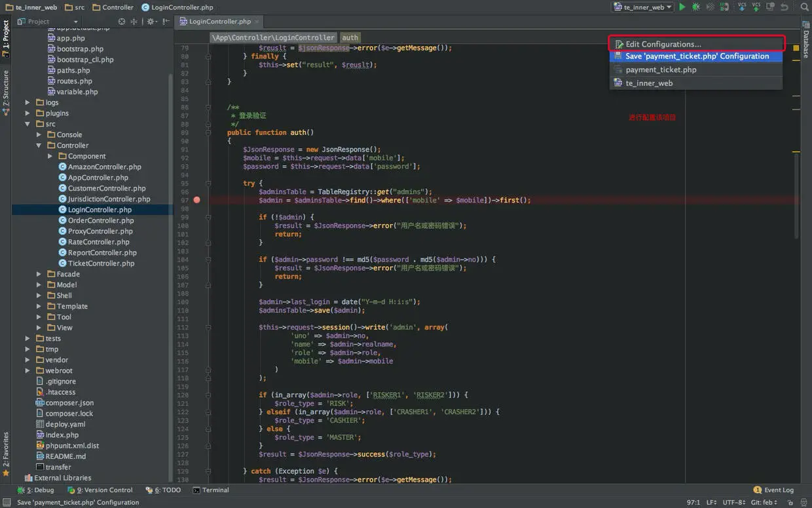
Task: Hide the Project panel with the hide icon
Action: point(165,22)
